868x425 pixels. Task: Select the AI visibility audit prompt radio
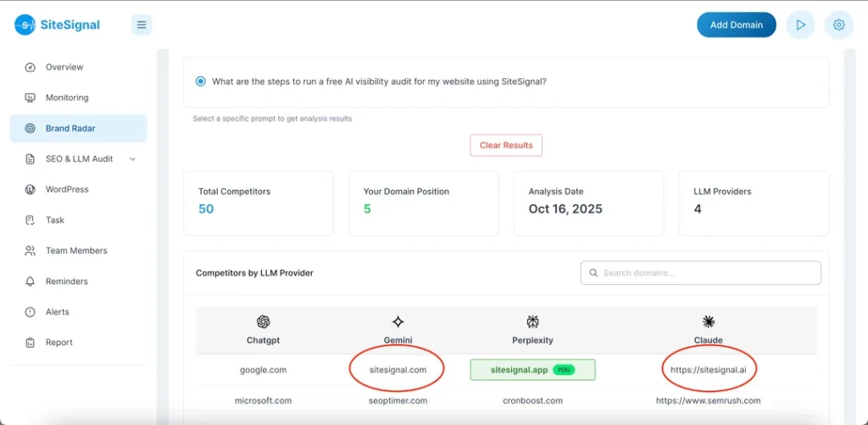[x=201, y=81]
